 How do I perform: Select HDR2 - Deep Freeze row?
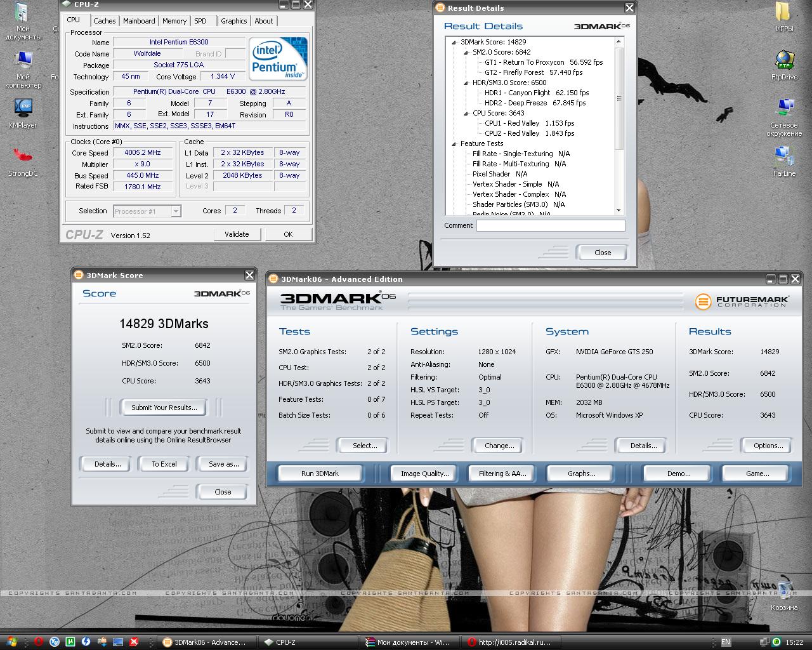pos(535,103)
